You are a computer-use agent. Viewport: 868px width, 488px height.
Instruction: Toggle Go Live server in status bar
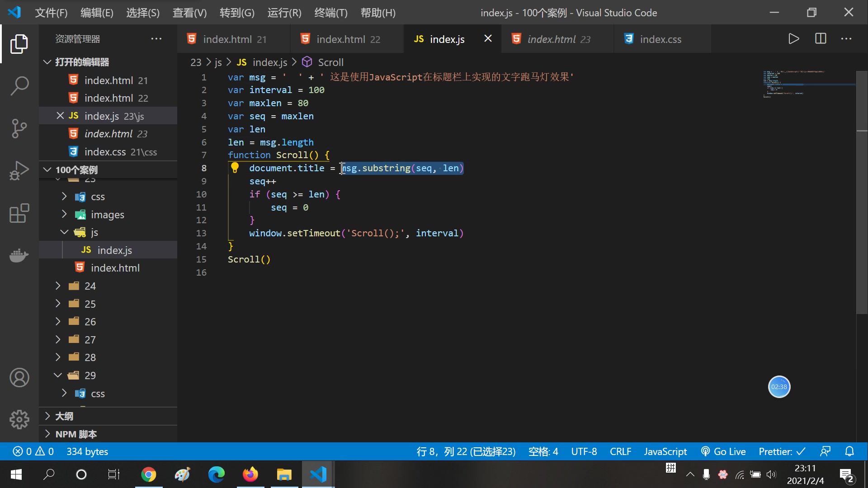tap(723, 451)
